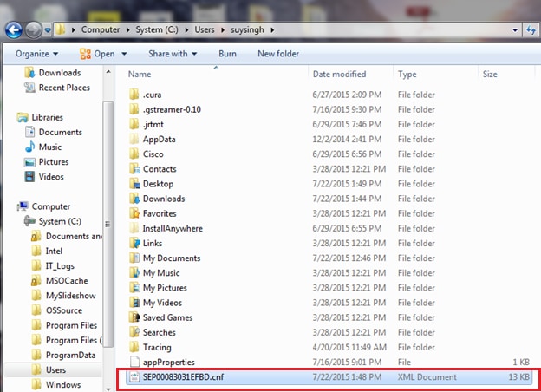
Task: Select ProgramData folder in the tree
Action: tap(63, 355)
